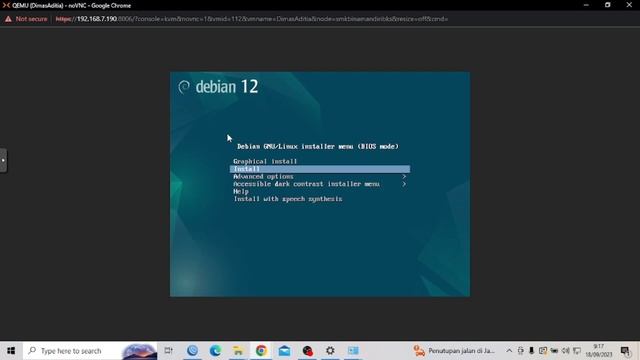This screenshot has height=360, width=640.
Task: Open the blue circular app in taskbar
Action: coord(192,351)
